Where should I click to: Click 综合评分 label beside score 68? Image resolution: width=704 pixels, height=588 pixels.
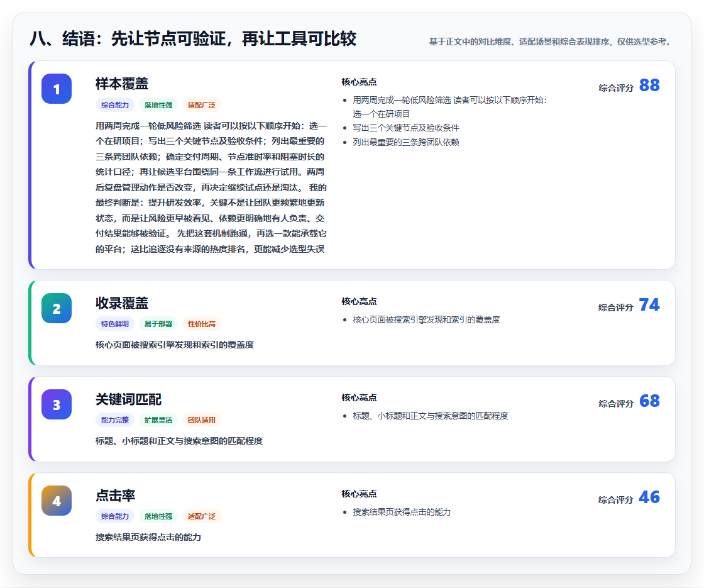click(x=616, y=403)
